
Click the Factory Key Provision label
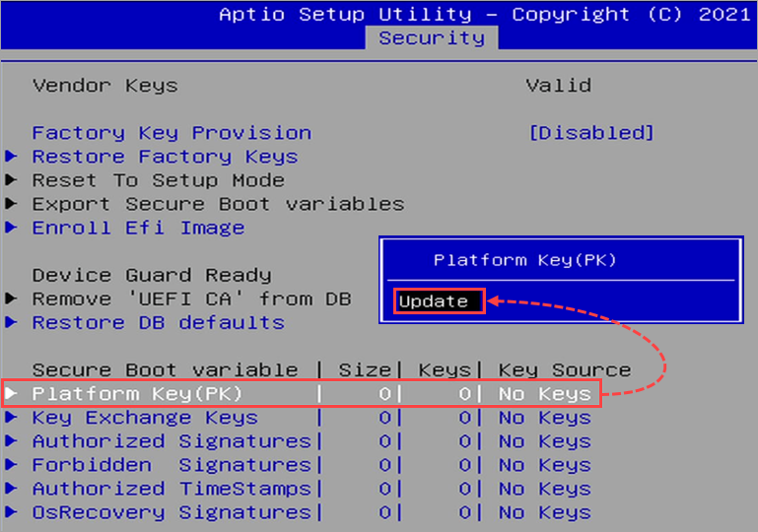(x=172, y=133)
